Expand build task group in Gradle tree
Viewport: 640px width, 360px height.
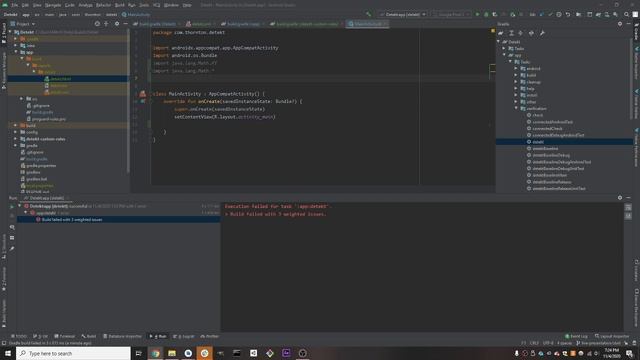516,75
